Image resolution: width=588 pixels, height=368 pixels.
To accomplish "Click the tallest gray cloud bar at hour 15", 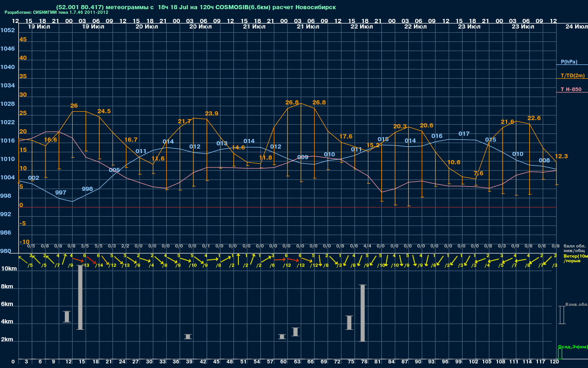I will pos(80,297).
